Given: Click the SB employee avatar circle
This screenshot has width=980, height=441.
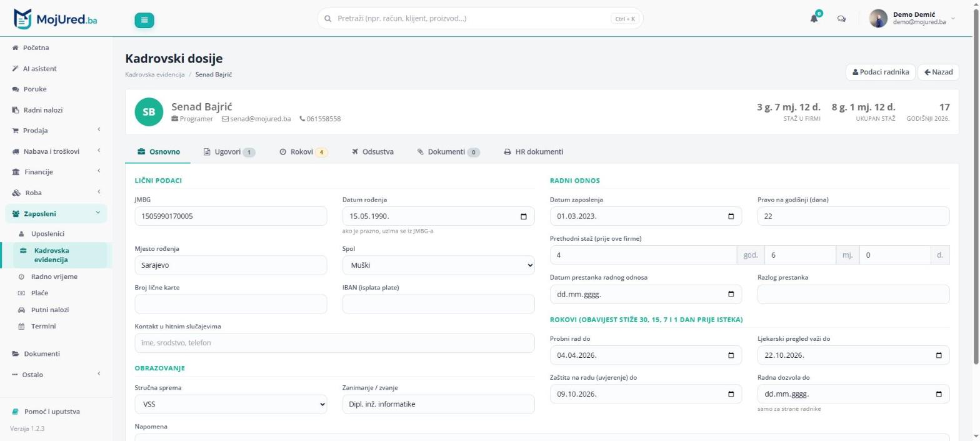Looking at the screenshot, I should [149, 112].
